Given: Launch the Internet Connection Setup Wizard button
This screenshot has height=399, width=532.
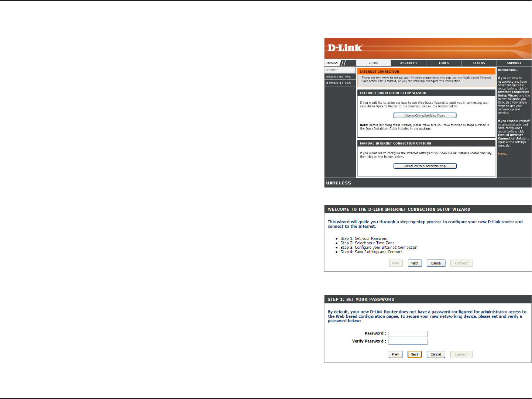Looking at the screenshot, I should coord(425,116).
